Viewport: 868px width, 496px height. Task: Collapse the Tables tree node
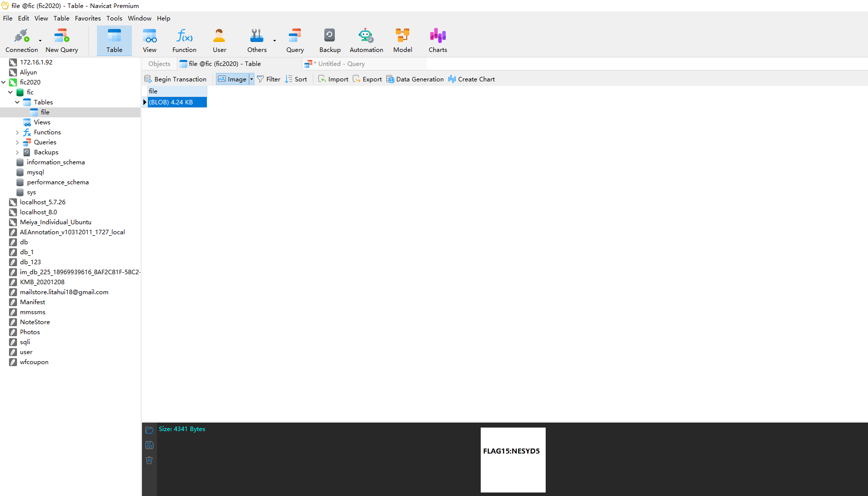pyautogui.click(x=17, y=102)
